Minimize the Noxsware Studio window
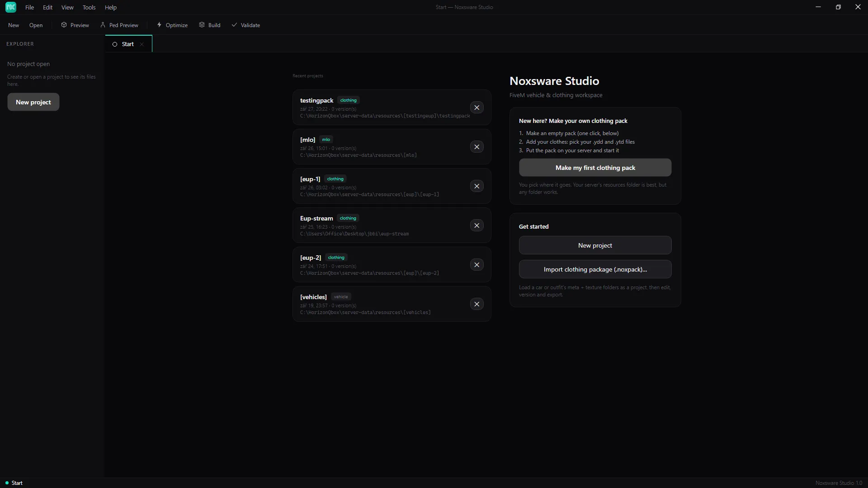 [x=818, y=7]
